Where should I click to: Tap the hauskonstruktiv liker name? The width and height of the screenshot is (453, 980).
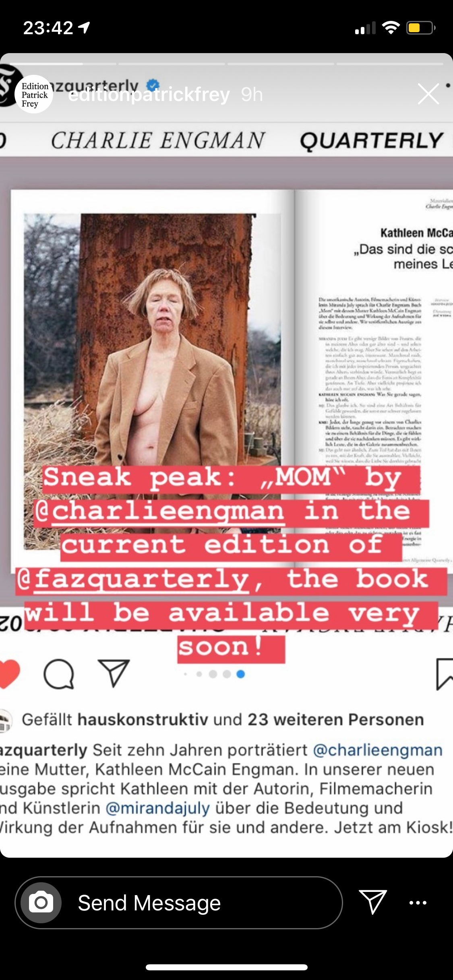click(143, 719)
